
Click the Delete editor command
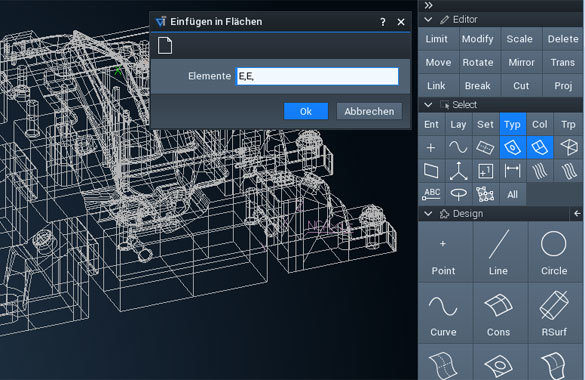point(563,39)
